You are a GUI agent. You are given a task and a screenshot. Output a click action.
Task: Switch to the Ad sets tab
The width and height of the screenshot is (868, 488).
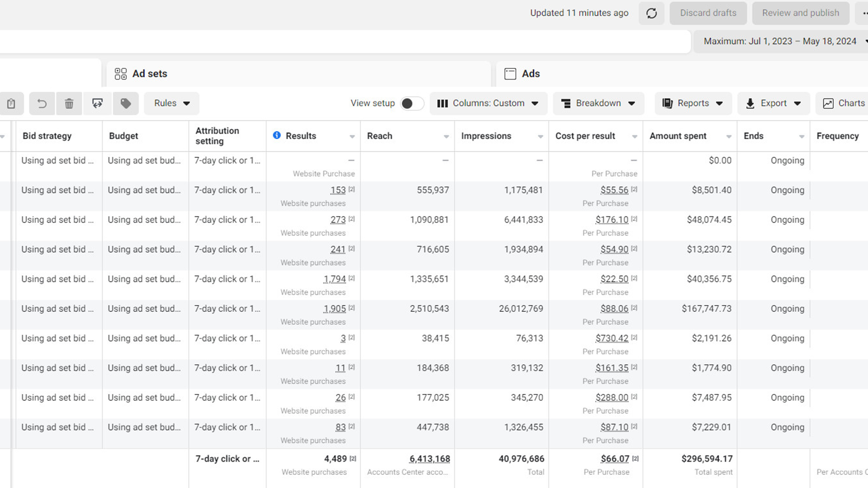(x=149, y=74)
